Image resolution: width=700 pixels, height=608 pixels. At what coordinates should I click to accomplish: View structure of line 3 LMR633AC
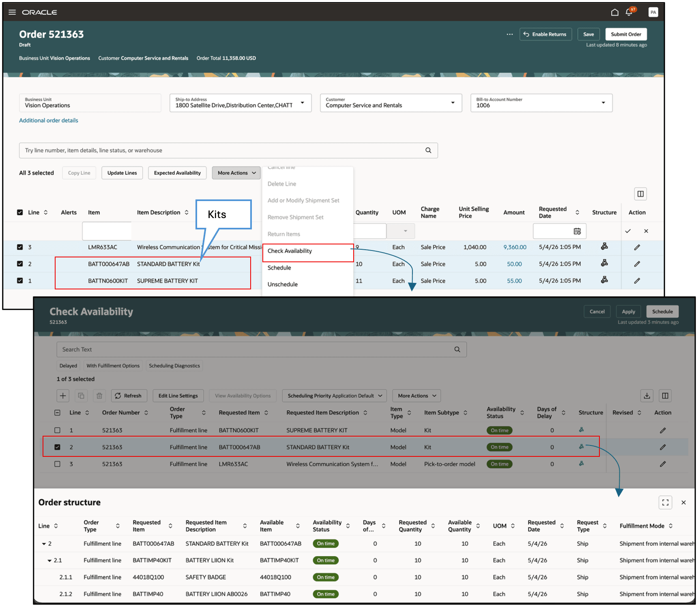(x=604, y=246)
